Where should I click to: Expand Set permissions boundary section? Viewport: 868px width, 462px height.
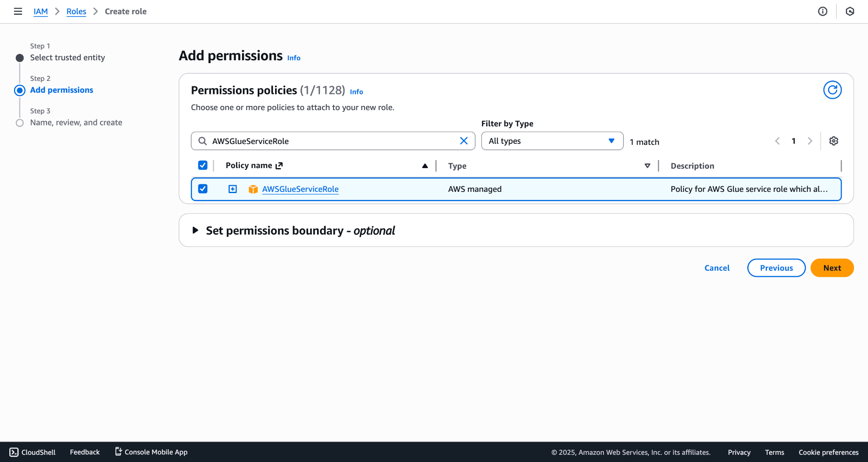(195, 230)
